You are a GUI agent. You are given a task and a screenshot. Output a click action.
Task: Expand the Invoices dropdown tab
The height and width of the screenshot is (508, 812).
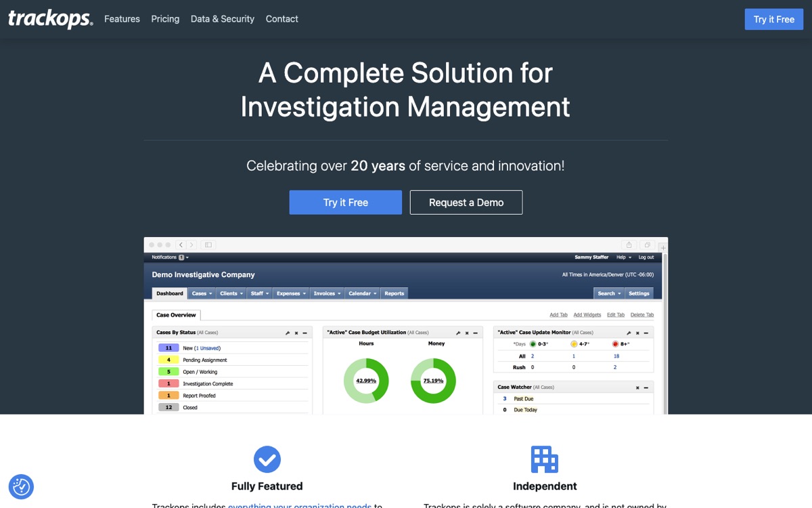pyautogui.click(x=328, y=293)
